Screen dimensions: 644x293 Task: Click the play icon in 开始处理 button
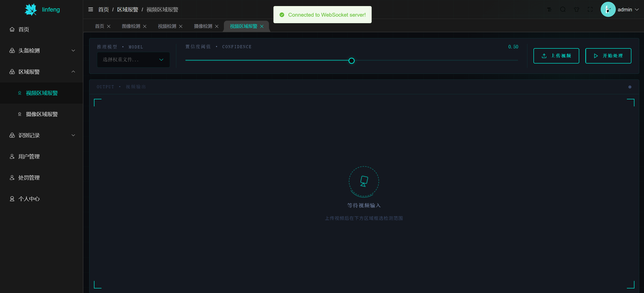pos(596,56)
